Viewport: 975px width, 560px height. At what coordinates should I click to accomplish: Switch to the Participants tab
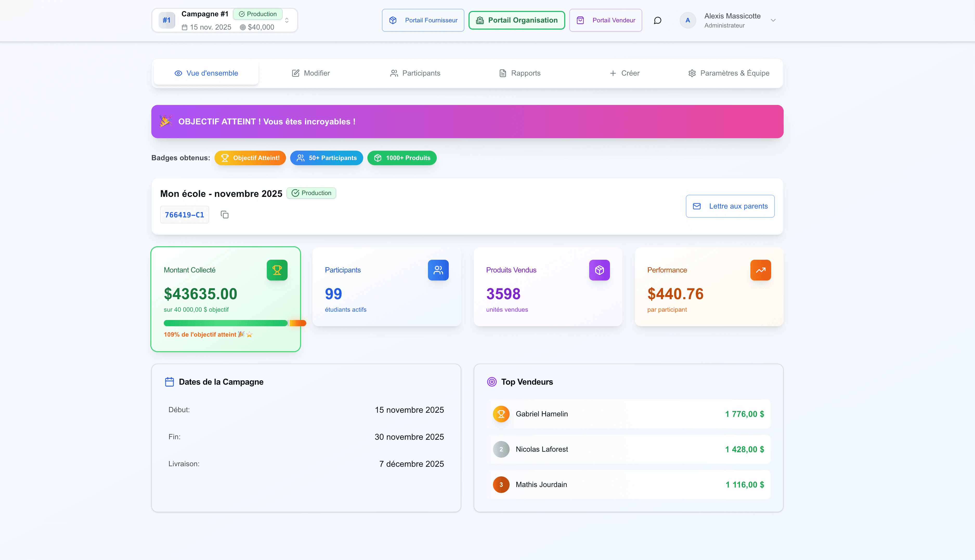pos(415,73)
